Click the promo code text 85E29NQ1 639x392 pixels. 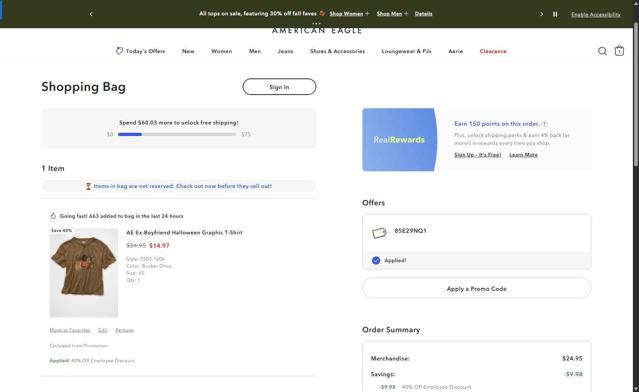pyautogui.click(x=410, y=231)
